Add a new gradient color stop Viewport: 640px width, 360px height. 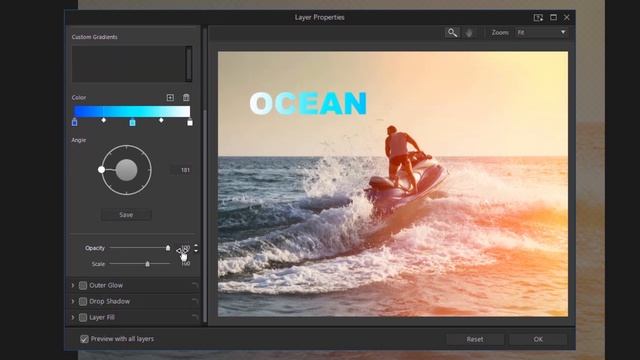[x=170, y=97]
